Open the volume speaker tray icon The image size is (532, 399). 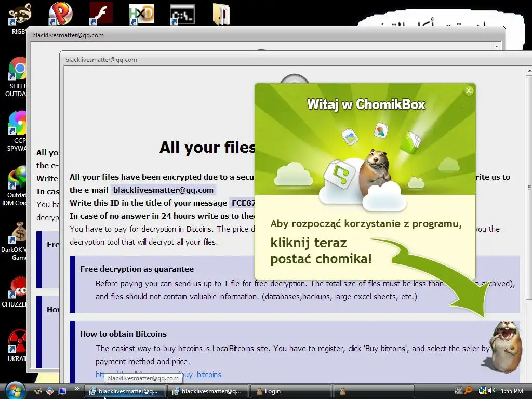click(x=491, y=391)
